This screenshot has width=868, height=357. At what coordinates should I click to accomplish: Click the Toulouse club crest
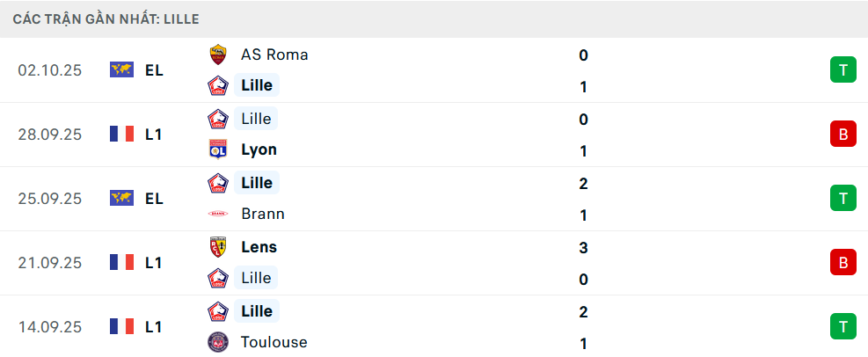point(217,342)
